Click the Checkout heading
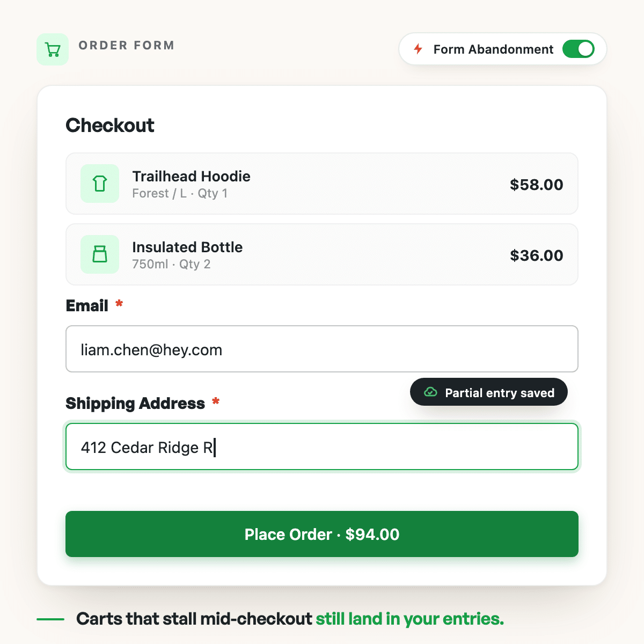Screen dimensions: 644x644 [x=110, y=125]
